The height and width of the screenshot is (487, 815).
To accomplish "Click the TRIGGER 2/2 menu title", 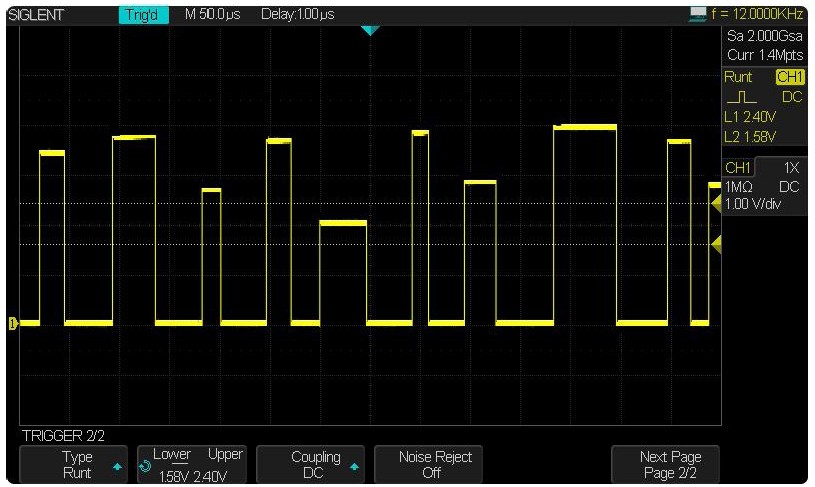I will (63, 436).
